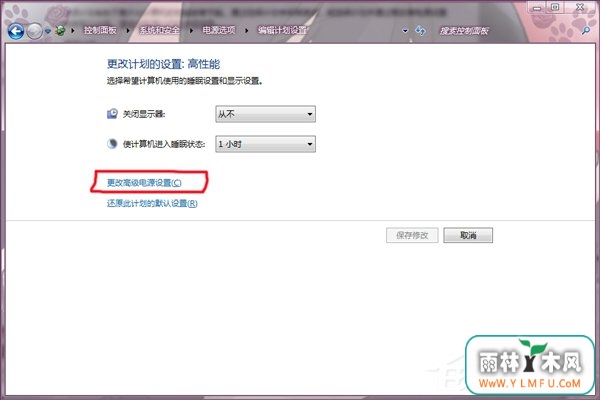Select 系统和安全 breadcrumb
This screenshot has width=600, height=400.
(x=159, y=30)
